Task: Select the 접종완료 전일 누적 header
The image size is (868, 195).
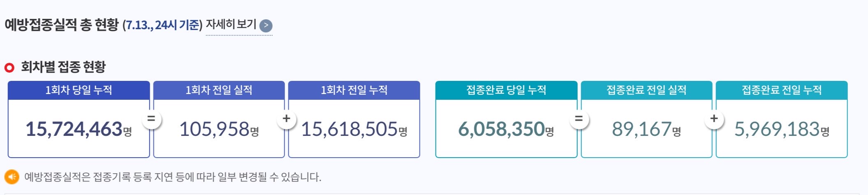Action: pyautogui.click(x=782, y=90)
